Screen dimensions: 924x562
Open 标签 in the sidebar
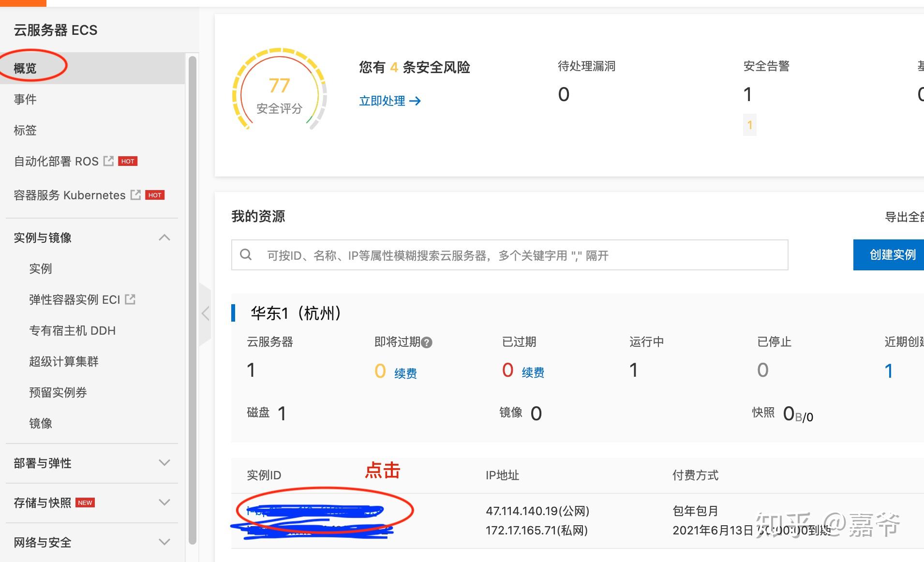pos(25,130)
